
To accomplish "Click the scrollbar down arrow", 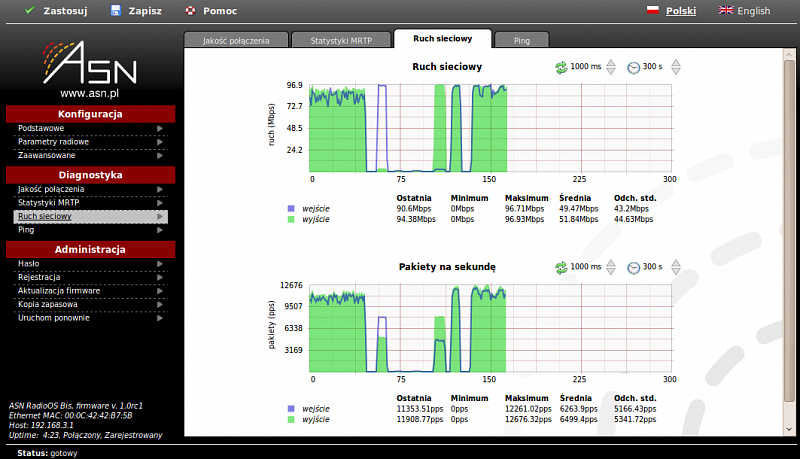I will pyautogui.click(x=789, y=429).
